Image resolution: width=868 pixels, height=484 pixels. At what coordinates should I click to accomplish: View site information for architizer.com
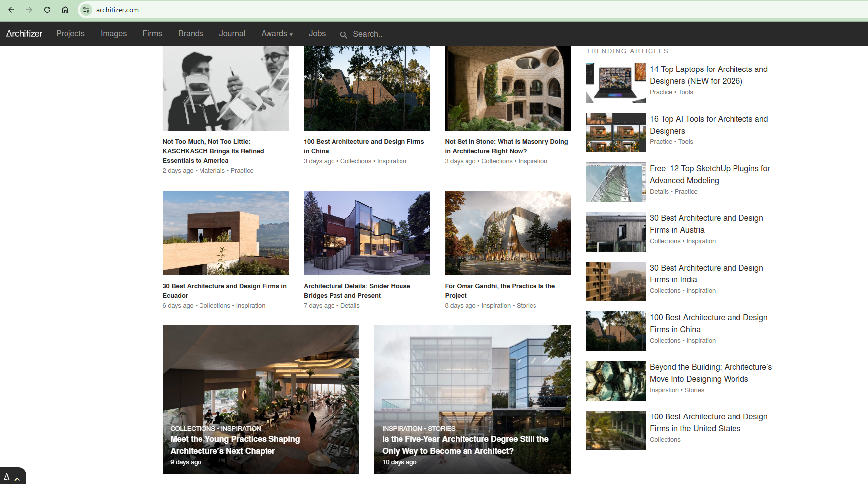point(86,10)
